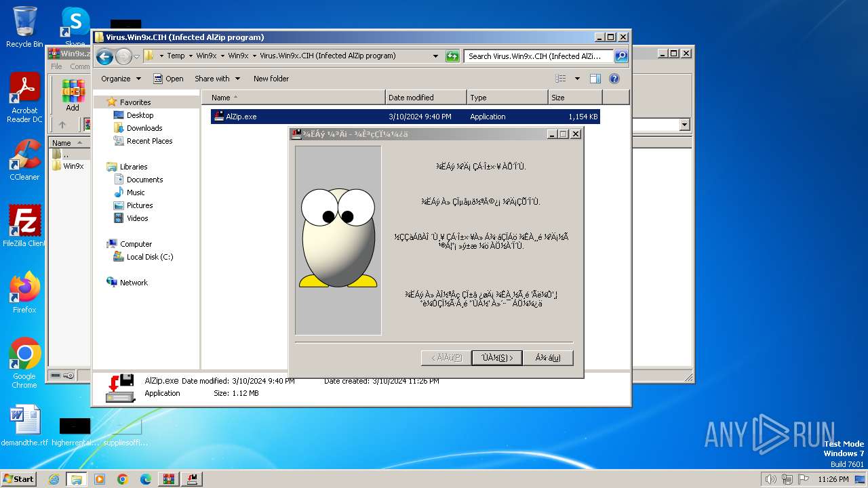The height and width of the screenshot is (488, 868).
Task: Click Explorer Back navigation arrow
Action: pos(104,56)
